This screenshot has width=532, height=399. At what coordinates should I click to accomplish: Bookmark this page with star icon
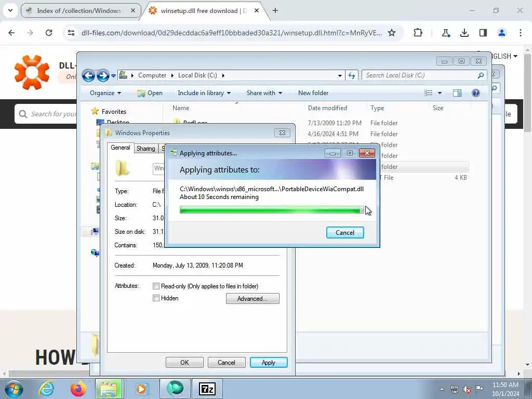tap(392, 33)
